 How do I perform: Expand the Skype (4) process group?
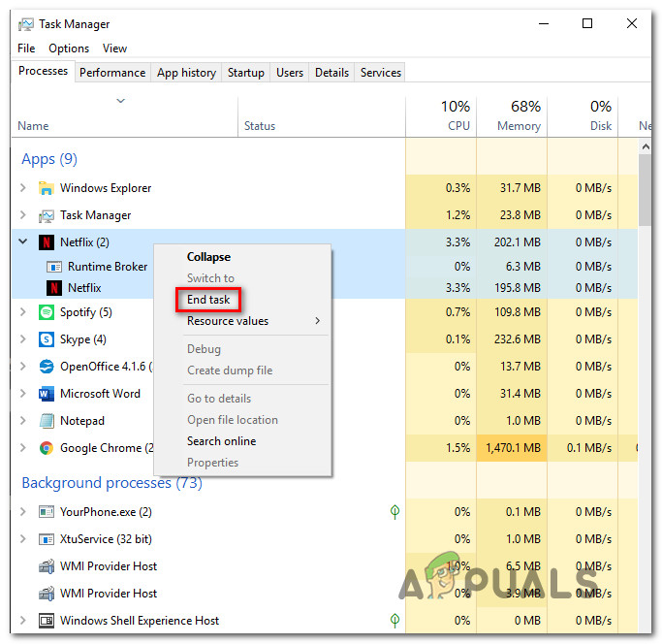pos(23,338)
